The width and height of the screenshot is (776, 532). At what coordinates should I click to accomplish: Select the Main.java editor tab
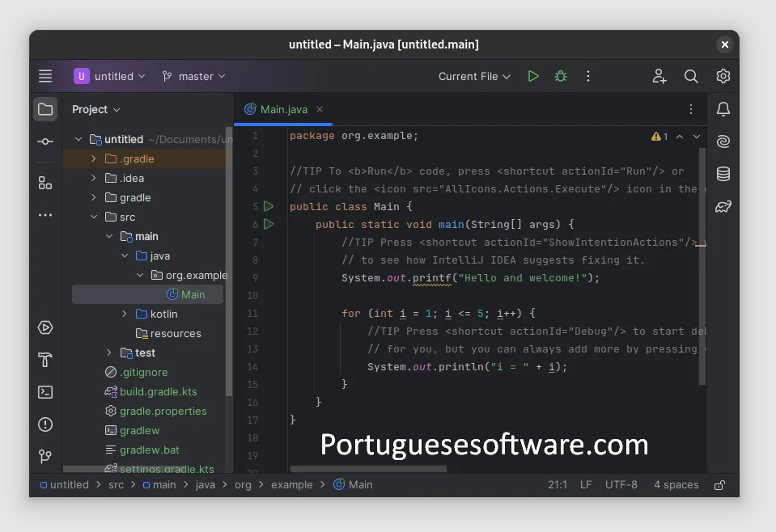click(x=283, y=109)
